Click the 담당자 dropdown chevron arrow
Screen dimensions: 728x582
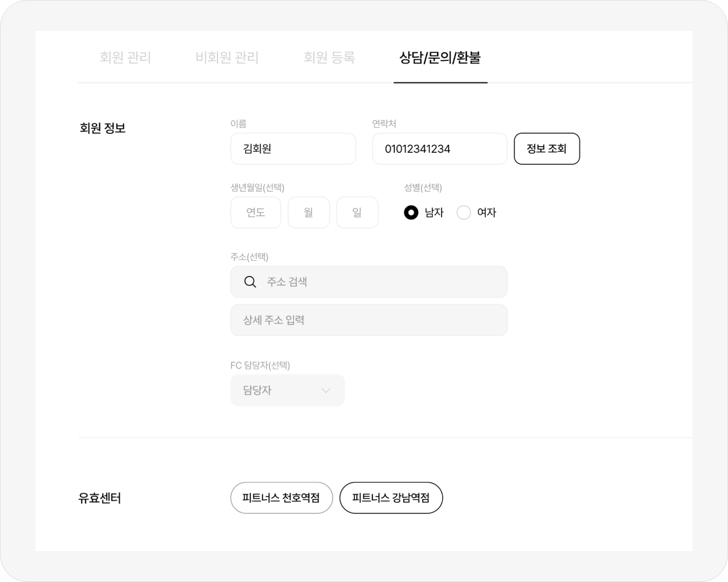coord(326,391)
